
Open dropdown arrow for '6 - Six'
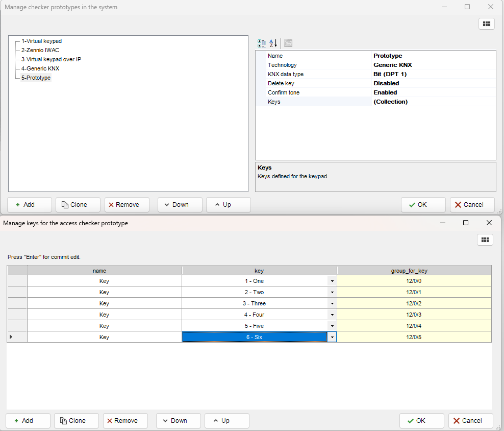pyautogui.click(x=332, y=337)
